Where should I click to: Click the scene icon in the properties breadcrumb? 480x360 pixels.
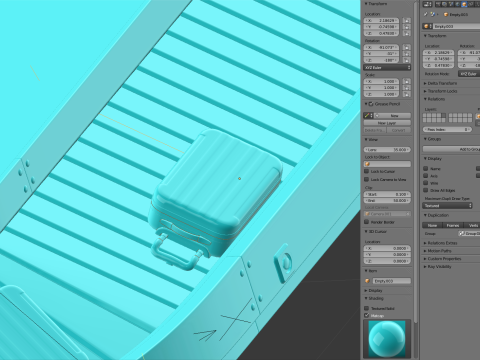click(x=433, y=14)
